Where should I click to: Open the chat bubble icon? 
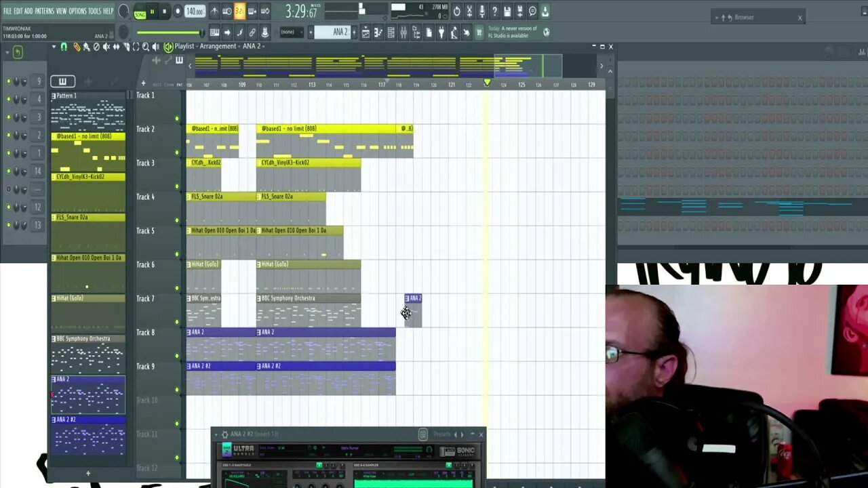[x=532, y=11]
